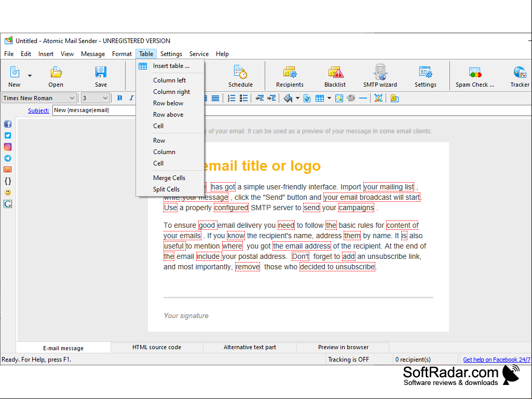Switch to Preview in browser tab
The height and width of the screenshot is (399, 532).
pos(343,348)
